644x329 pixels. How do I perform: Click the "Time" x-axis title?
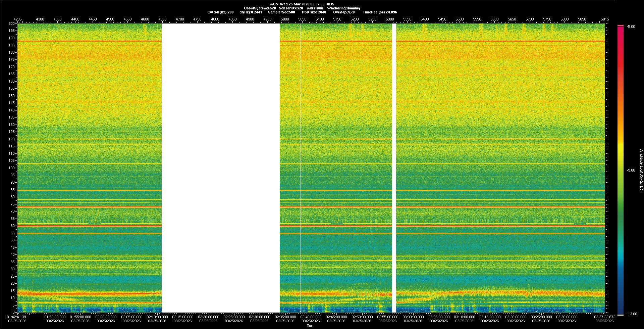pyautogui.click(x=310, y=326)
